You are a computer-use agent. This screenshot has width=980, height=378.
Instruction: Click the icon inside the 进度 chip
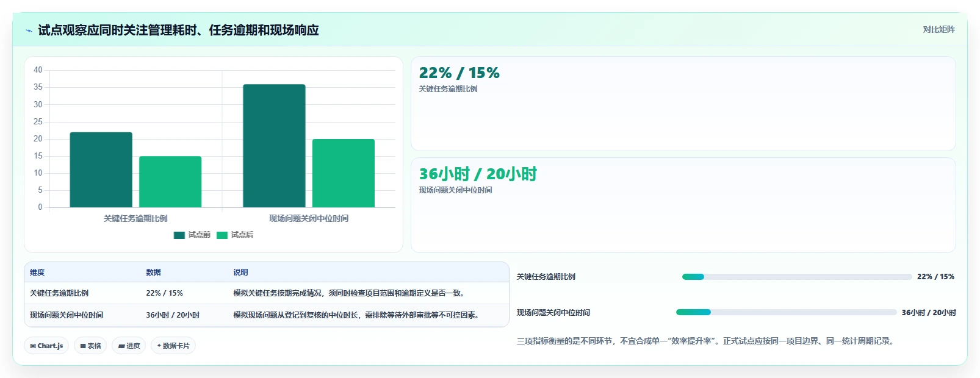click(121, 346)
